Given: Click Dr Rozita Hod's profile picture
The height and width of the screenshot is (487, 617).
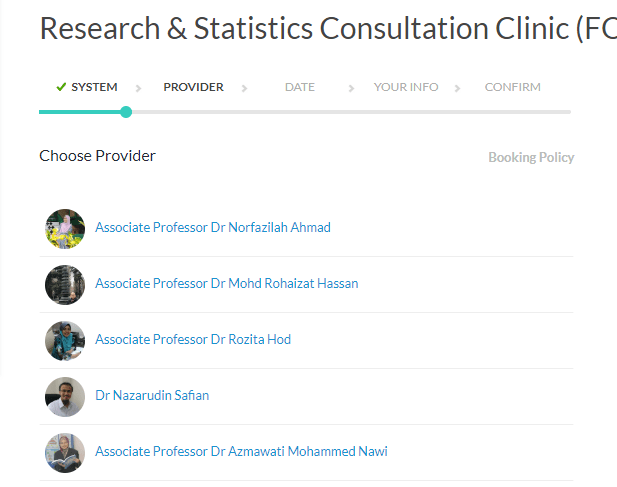Looking at the screenshot, I should (65, 340).
